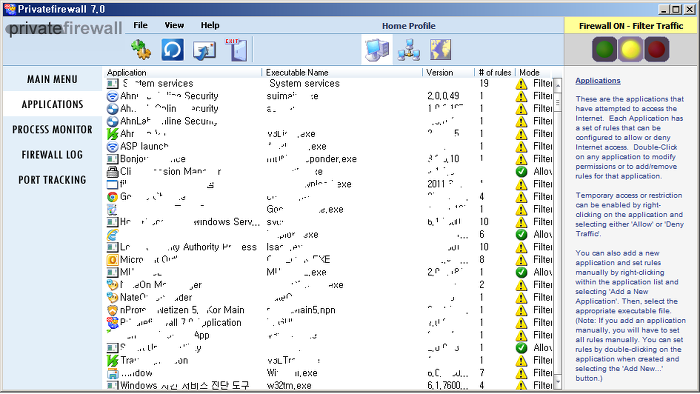Go to MAIN MENU in sidebar
Screen dimensions: 700x394
tap(52, 79)
